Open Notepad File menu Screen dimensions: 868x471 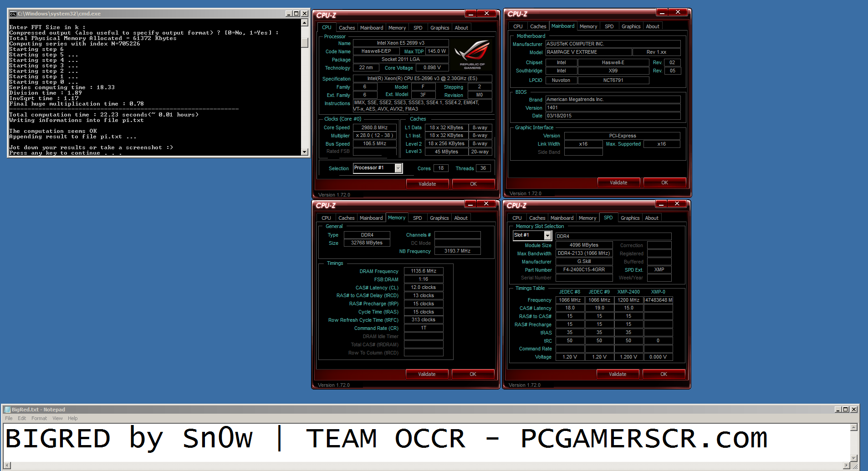[x=9, y=418]
